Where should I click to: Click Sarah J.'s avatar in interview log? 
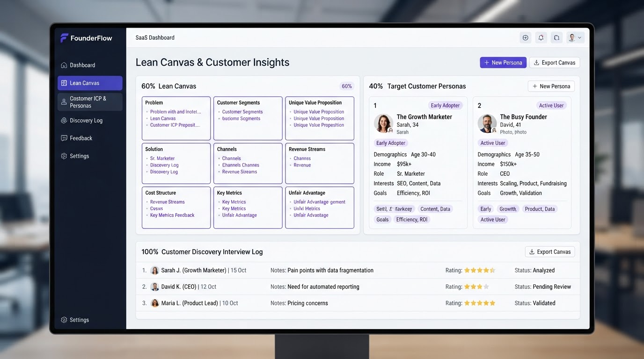tap(155, 271)
